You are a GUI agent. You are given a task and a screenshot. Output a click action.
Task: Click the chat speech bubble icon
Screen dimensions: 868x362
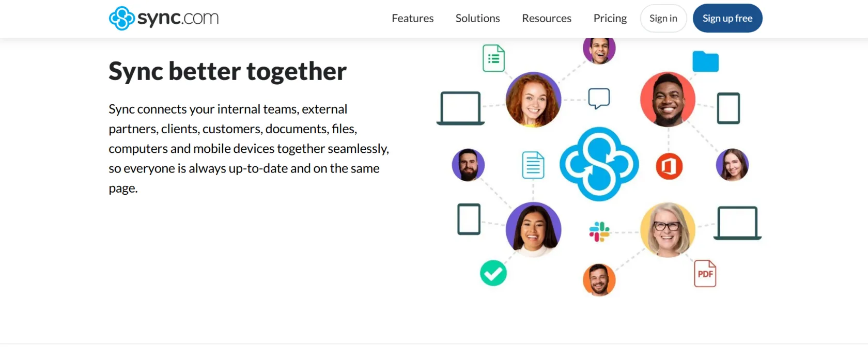[599, 98]
